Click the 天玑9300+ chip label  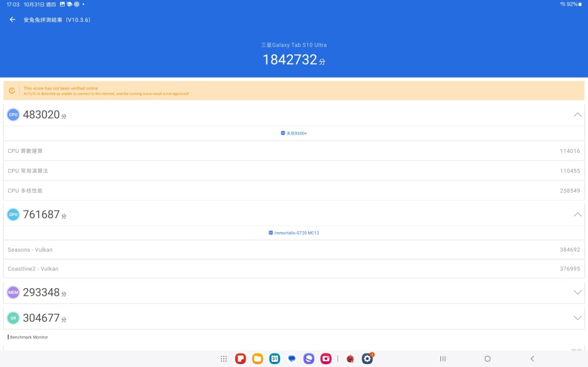tap(293, 134)
